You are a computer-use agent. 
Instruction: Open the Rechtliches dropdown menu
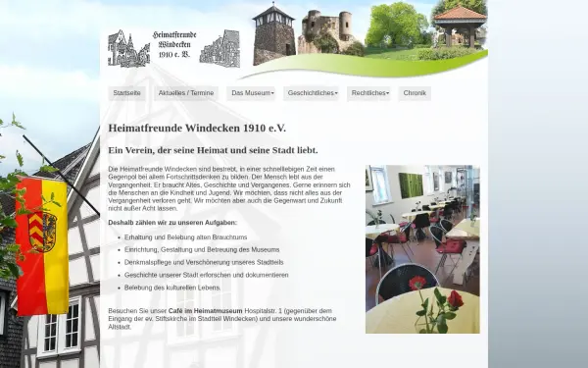tap(369, 93)
